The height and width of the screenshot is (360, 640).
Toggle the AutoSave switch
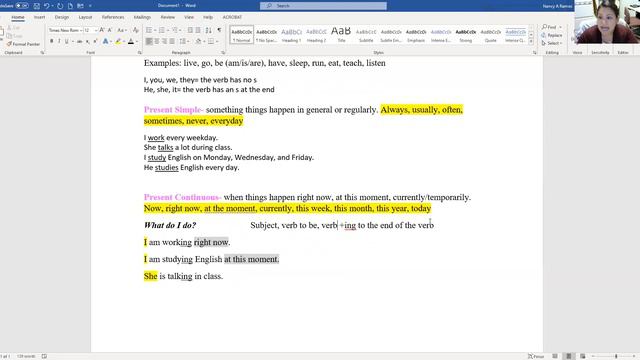coord(22,6)
